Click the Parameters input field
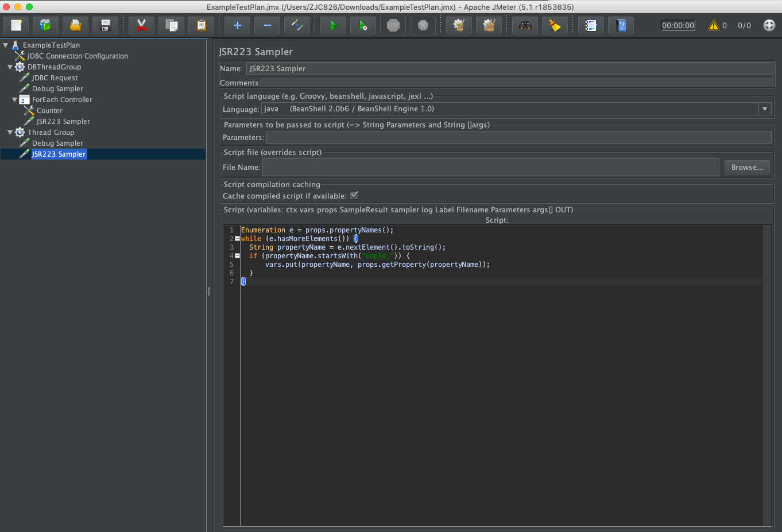 pyautogui.click(x=518, y=137)
